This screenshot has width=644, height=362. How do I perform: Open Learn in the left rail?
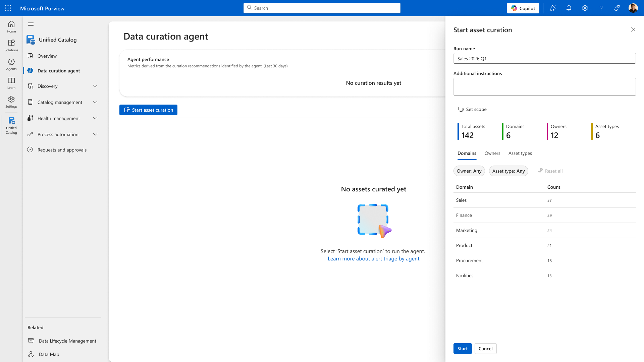11,83
